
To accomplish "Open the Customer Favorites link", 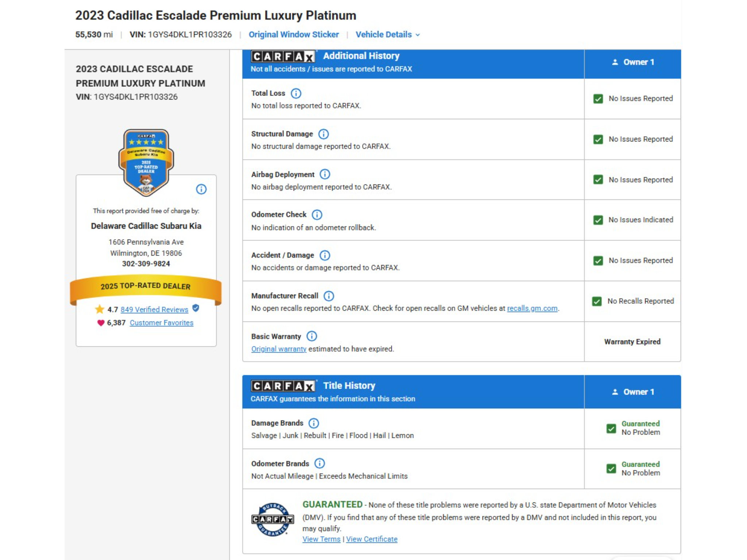I will pyautogui.click(x=162, y=323).
